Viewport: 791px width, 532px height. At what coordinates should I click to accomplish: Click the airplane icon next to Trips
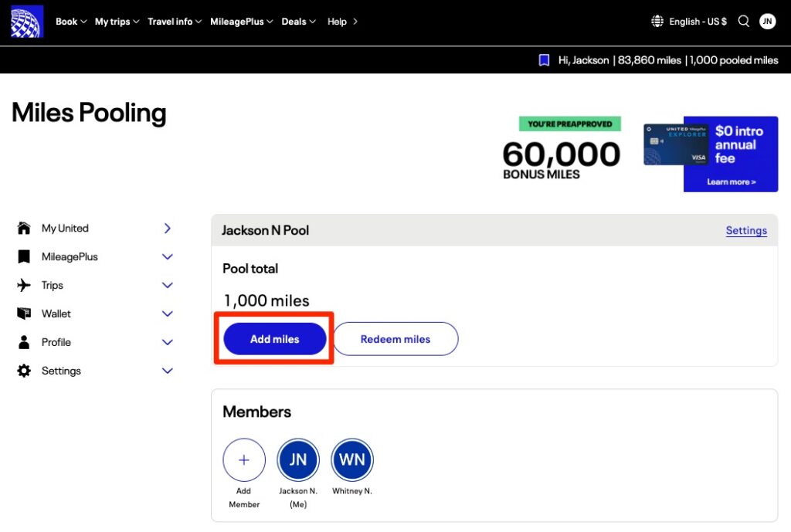pos(23,285)
